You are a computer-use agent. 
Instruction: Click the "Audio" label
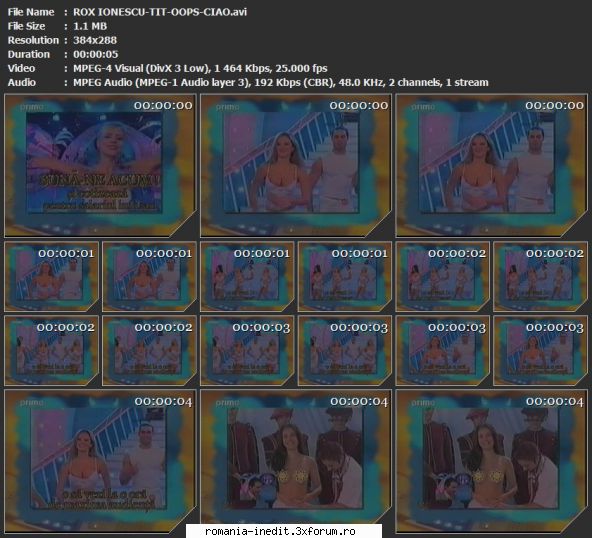(22, 82)
